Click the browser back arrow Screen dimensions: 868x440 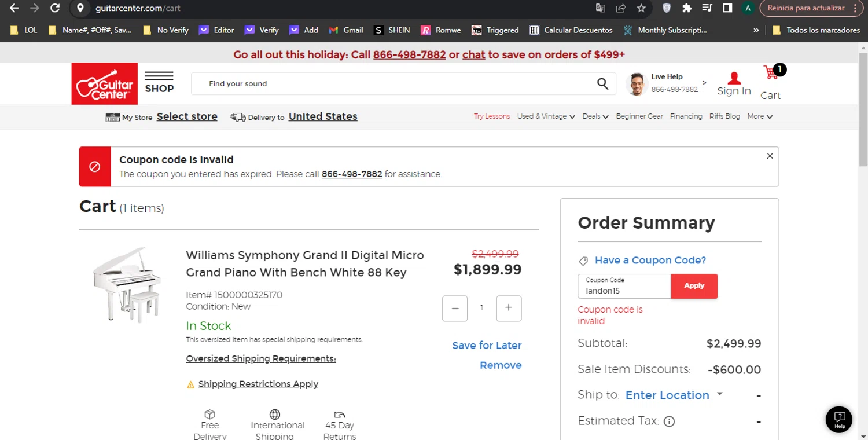(14, 8)
